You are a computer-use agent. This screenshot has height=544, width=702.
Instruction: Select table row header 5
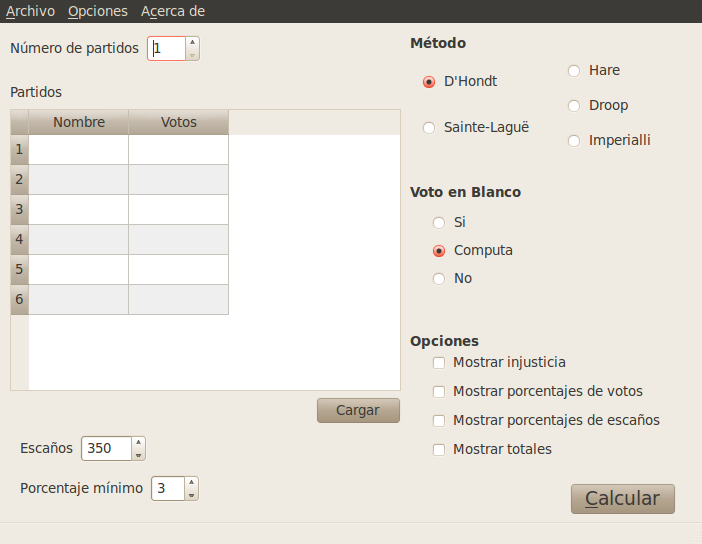click(x=20, y=270)
